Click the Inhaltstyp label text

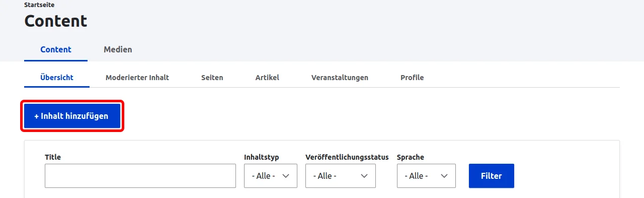[x=262, y=157]
